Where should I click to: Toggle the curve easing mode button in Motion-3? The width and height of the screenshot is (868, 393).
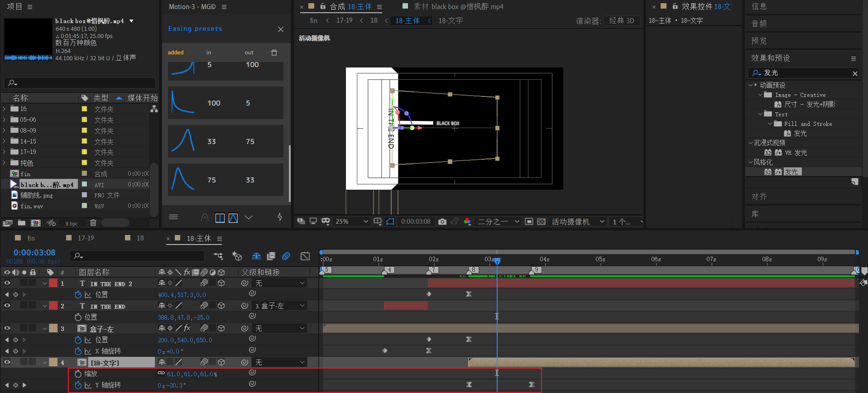[233, 218]
